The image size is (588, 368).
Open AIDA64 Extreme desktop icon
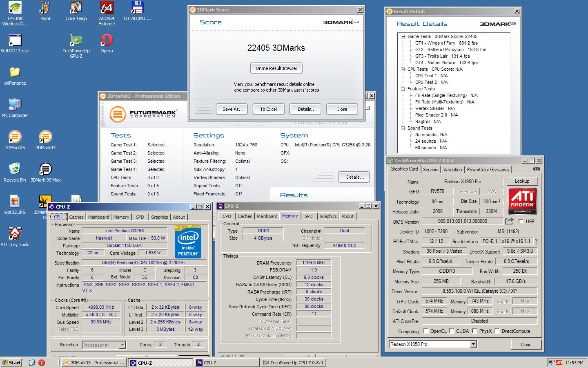(107, 13)
